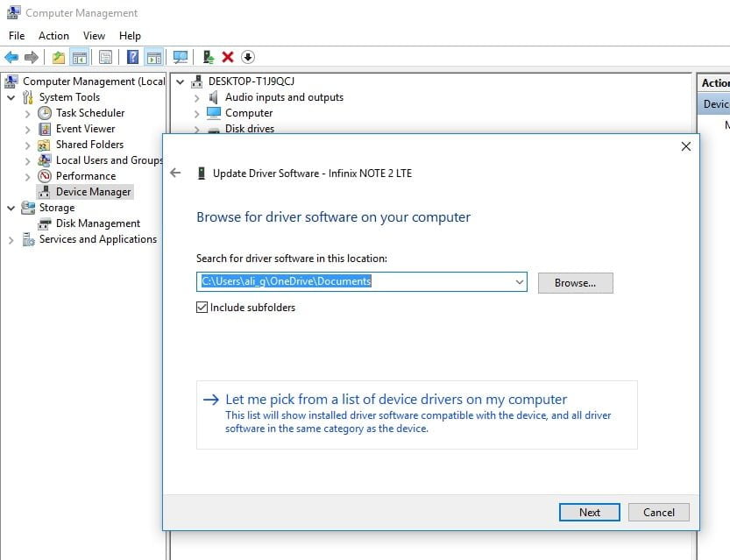Toggle the Show/Hide Action Pane button
The width and height of the screenshot is (730, 560).
pyautogui.click(x=153, y=57)
